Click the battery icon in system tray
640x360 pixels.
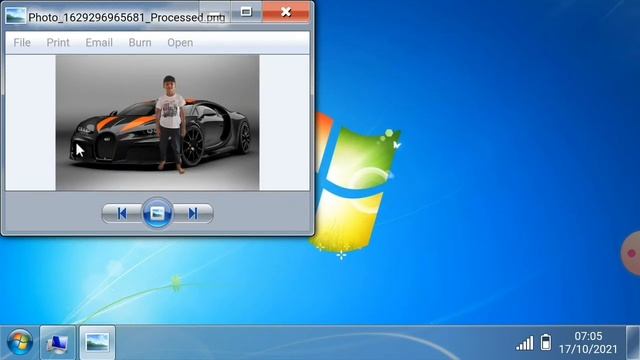click(x=546, y=342)
